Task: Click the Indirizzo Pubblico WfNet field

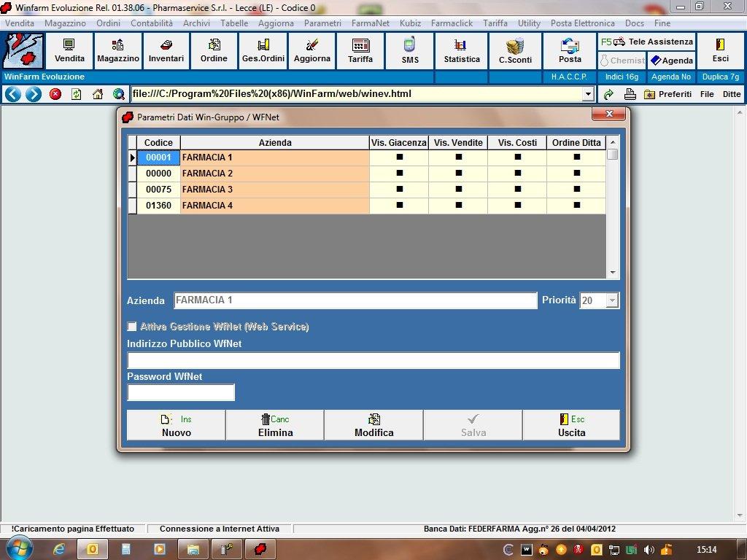Action: click(x=373, y=360)
